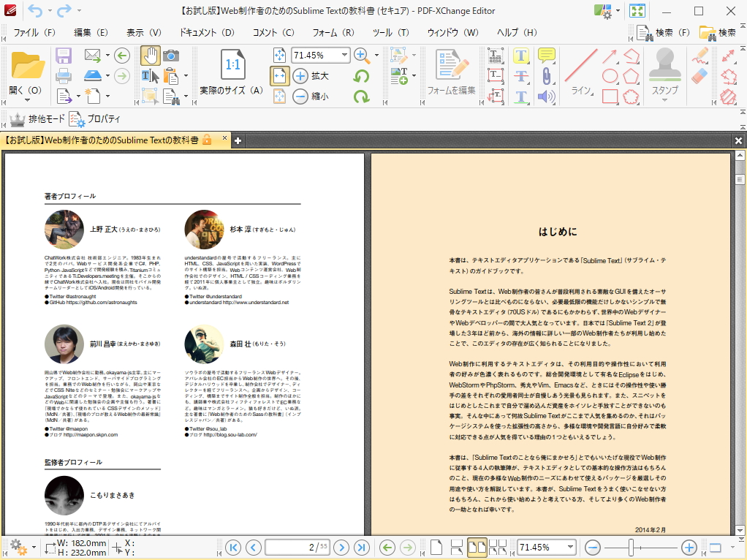747x560 pixels.
Task: Select the yellow sticky note comment tool
Action: [547, 56]
